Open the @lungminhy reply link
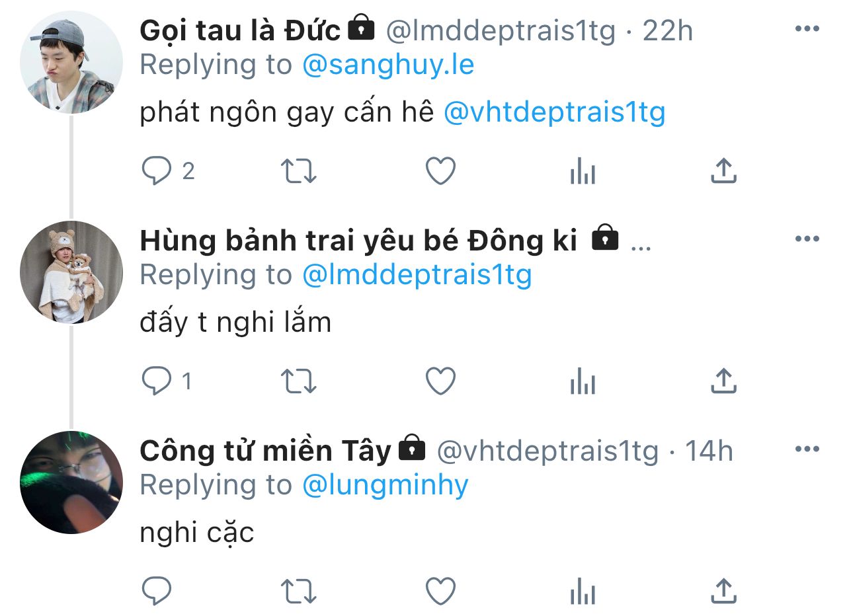This screenshot has height=616, width=849. pos(385,486)
